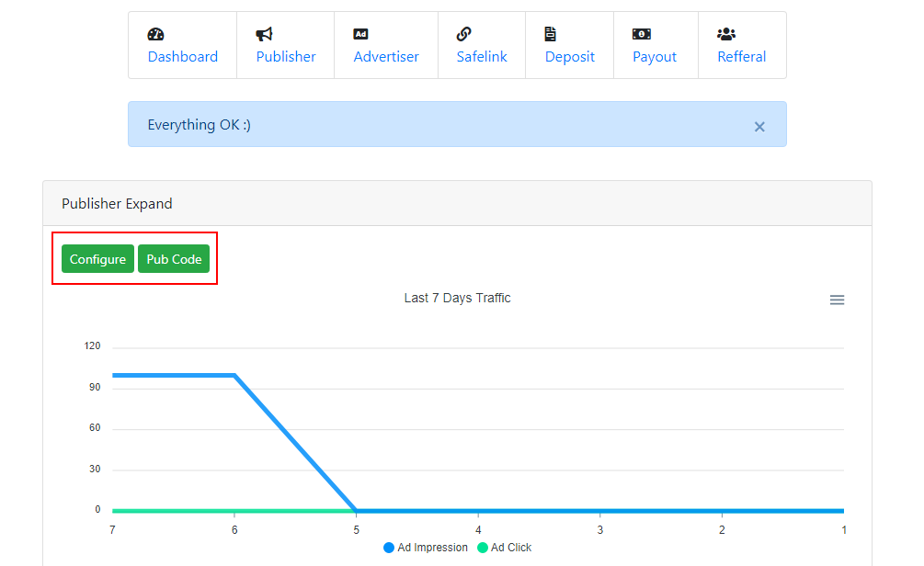The height and width of the screenshot is (566, 924).
Task: Open the Dashboard nav link
Action: point(183,57)
